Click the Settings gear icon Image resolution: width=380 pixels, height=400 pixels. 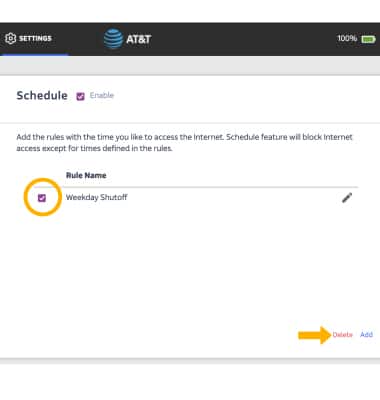(x=10, y=38)
